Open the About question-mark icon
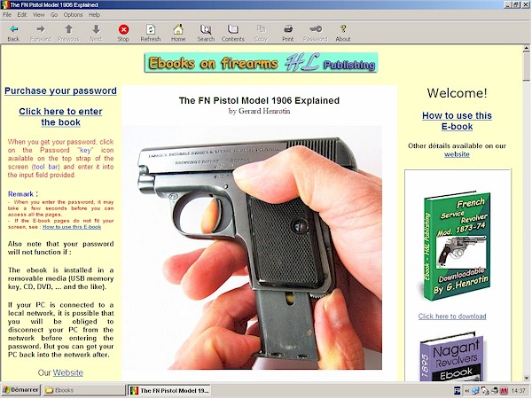Image resolution: width=532 pixels, height=399 pixels. [x=343, y=33]
